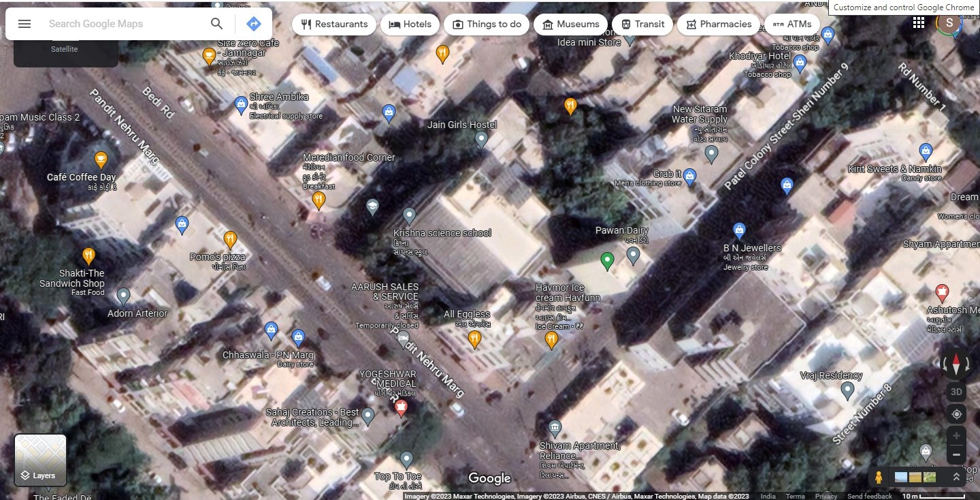
Task: Open the Google apps grid
Action: 919,23
